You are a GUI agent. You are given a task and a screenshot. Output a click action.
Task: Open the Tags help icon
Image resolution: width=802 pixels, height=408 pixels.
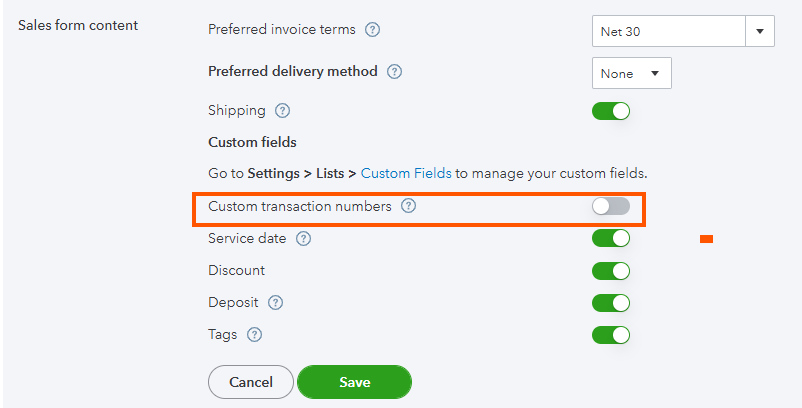point(254,335)
